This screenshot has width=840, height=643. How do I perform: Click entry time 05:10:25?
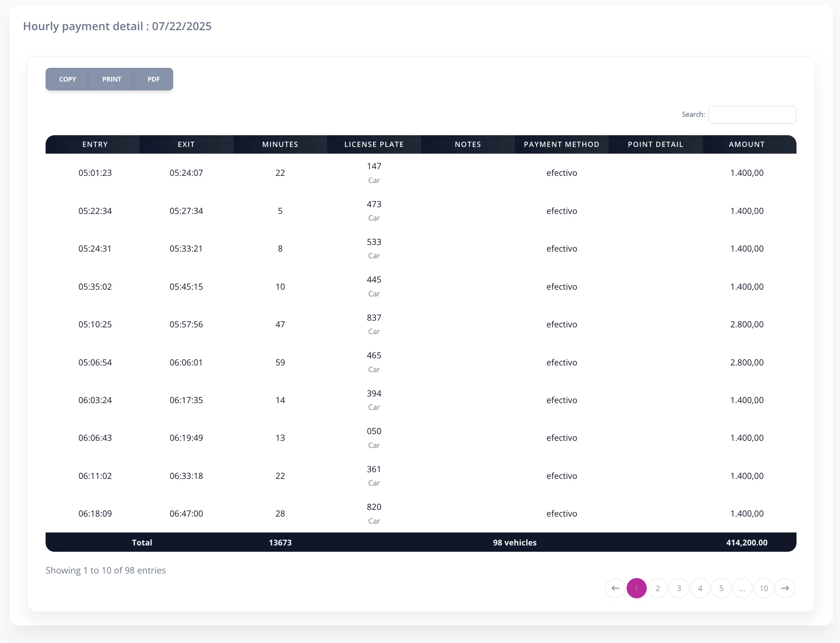[95, 324]
